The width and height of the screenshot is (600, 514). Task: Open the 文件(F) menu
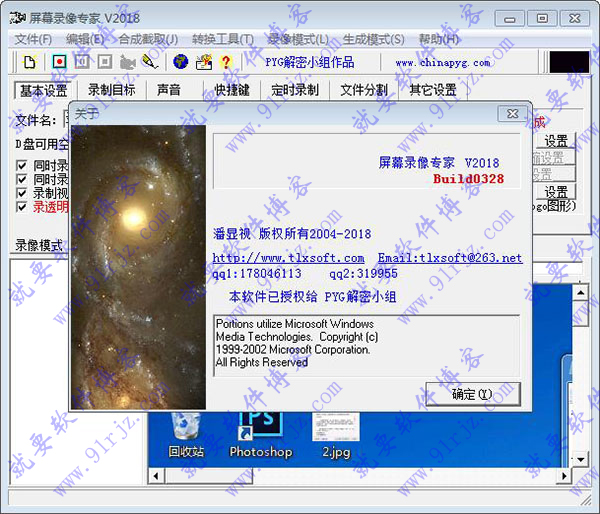click(33, 39)
